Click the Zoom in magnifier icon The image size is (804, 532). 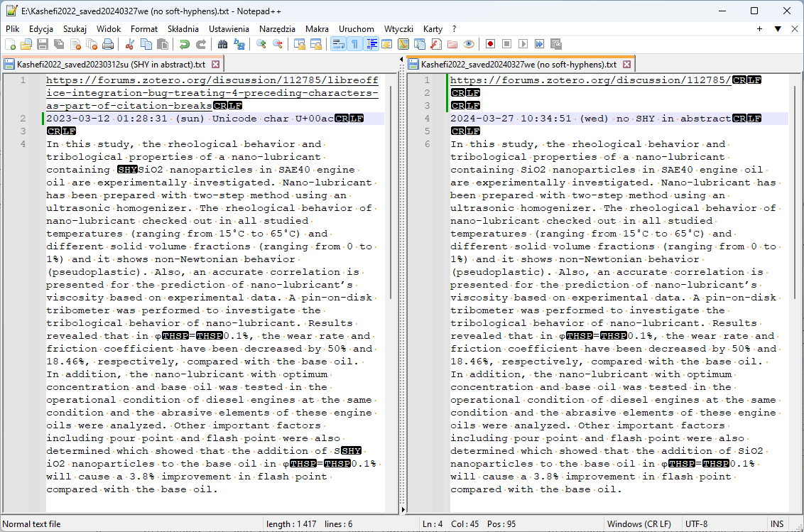[261, 44]
